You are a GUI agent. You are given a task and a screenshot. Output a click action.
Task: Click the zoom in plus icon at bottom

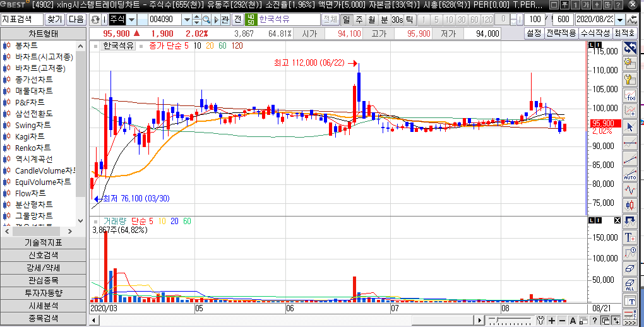click(552, 321)
